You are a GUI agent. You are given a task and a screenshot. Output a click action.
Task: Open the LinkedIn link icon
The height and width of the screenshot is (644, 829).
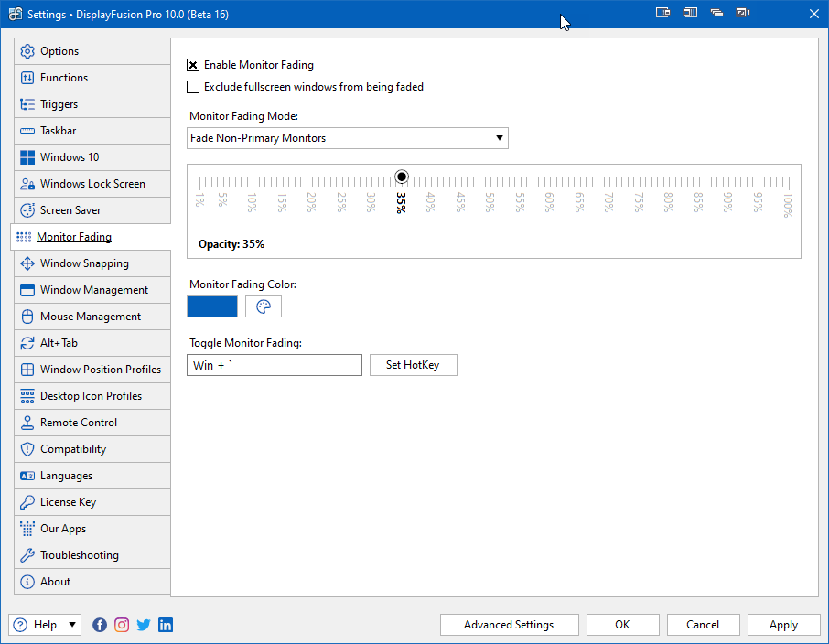pos(166,625)
